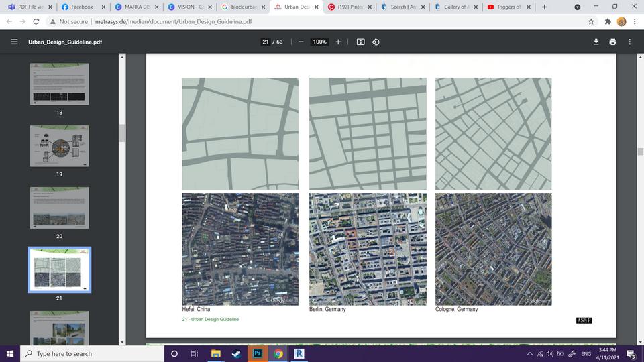This screenshot has width=644, height=362.
Task: Toggle the PDF sidebar menu icon
Action: pyautogui.click(x=14, y=42)
